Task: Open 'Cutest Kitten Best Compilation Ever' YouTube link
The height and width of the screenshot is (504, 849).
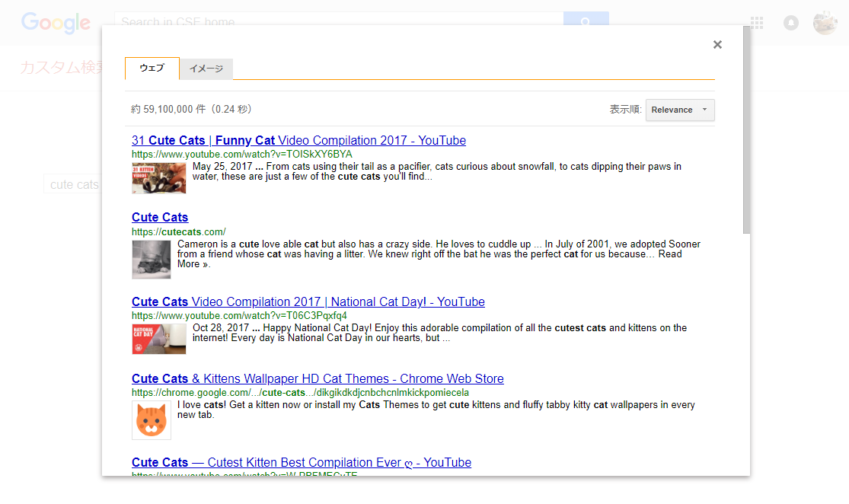Action: point(302,462)
